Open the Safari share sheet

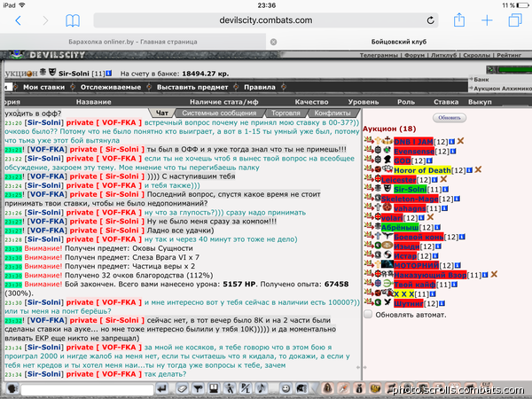(459, 20)
